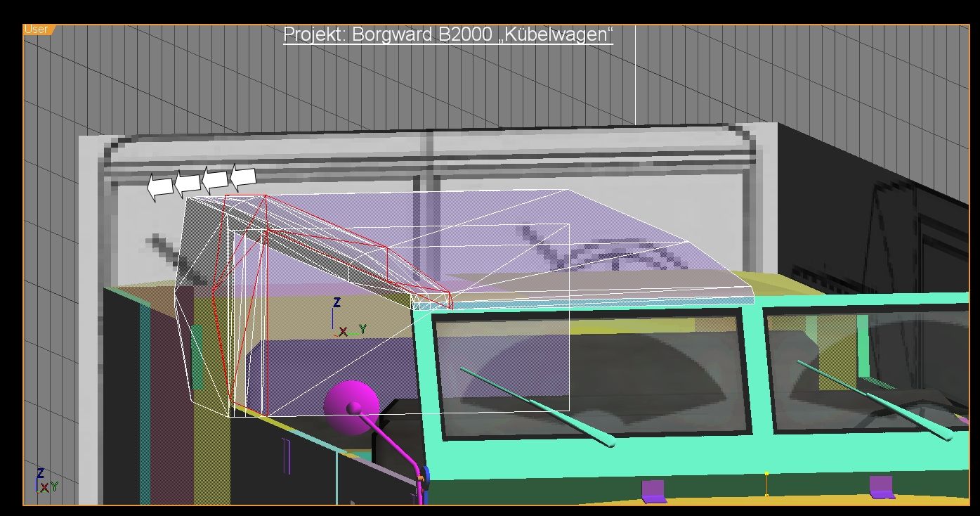The width and height of the screenshot is (980, 516).
Task: Select the left windshield wiper
Action: click(537, 406)
